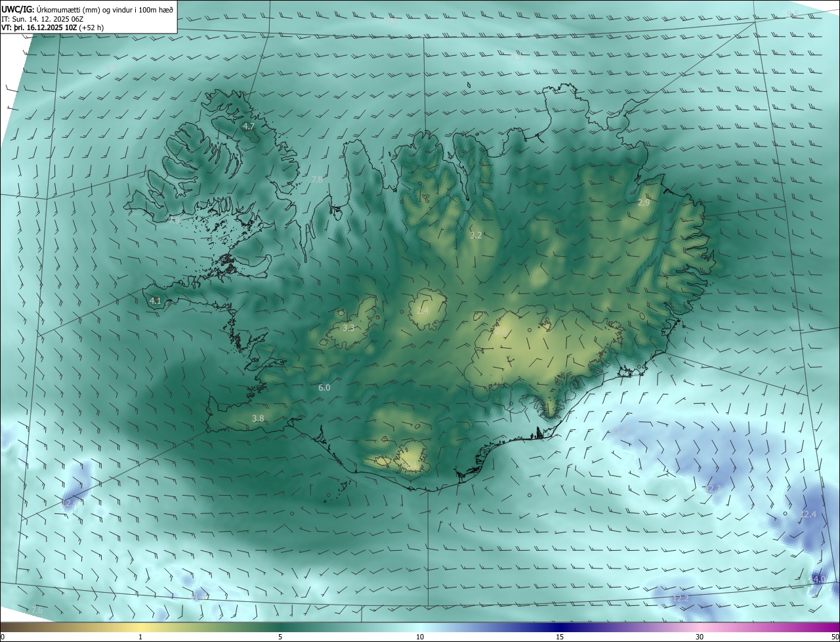
Task: Click the 3.2 value label on the map
Action: [476, 235]
